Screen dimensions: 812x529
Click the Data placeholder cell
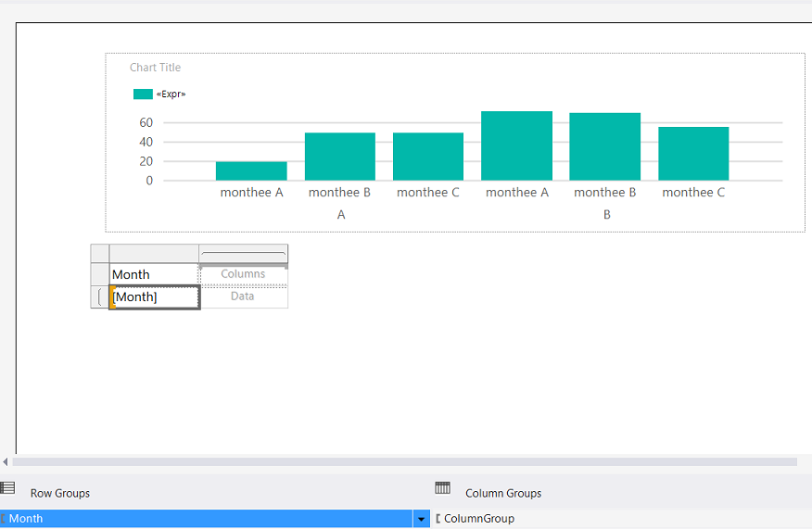(244, 296)
